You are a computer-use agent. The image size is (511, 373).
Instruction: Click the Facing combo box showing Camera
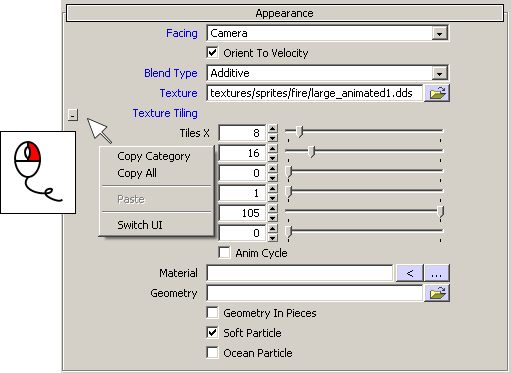tap(328, 33)
